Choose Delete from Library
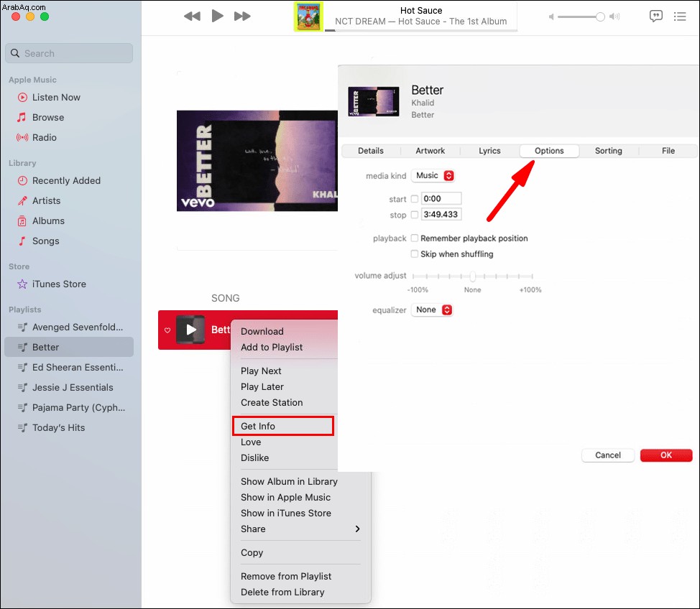 (x=282, y=592)
